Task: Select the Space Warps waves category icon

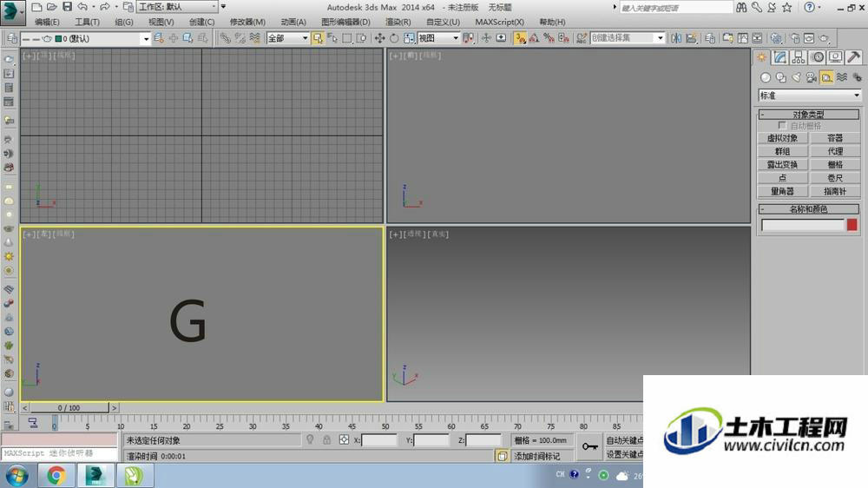Action: click(842, 78)
